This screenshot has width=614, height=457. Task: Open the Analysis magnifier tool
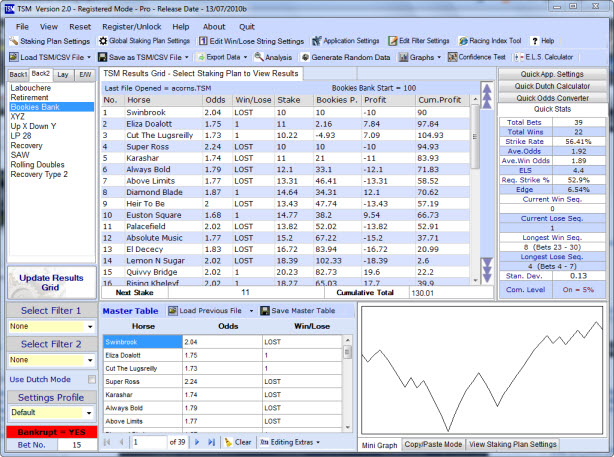[259, 57]
